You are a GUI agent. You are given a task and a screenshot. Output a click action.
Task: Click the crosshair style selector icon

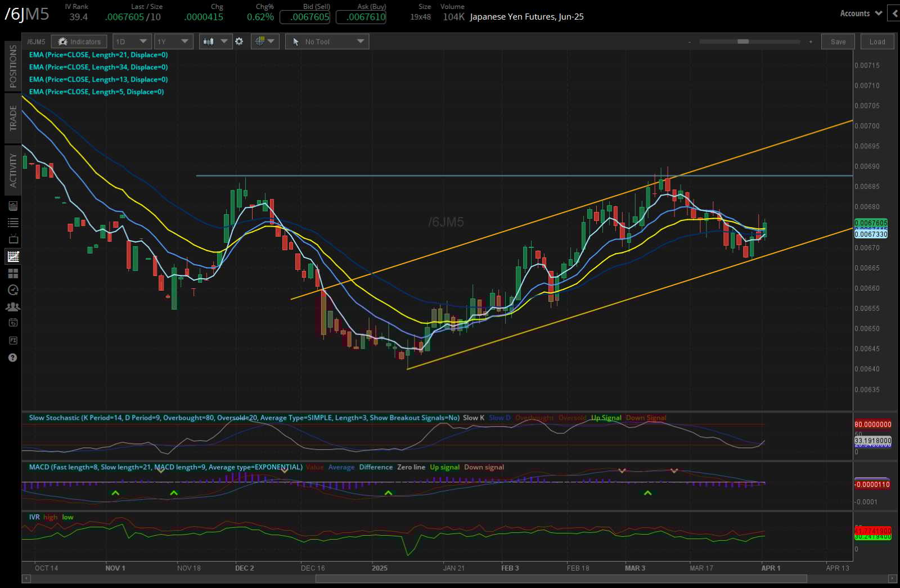(x=260, y=40)
